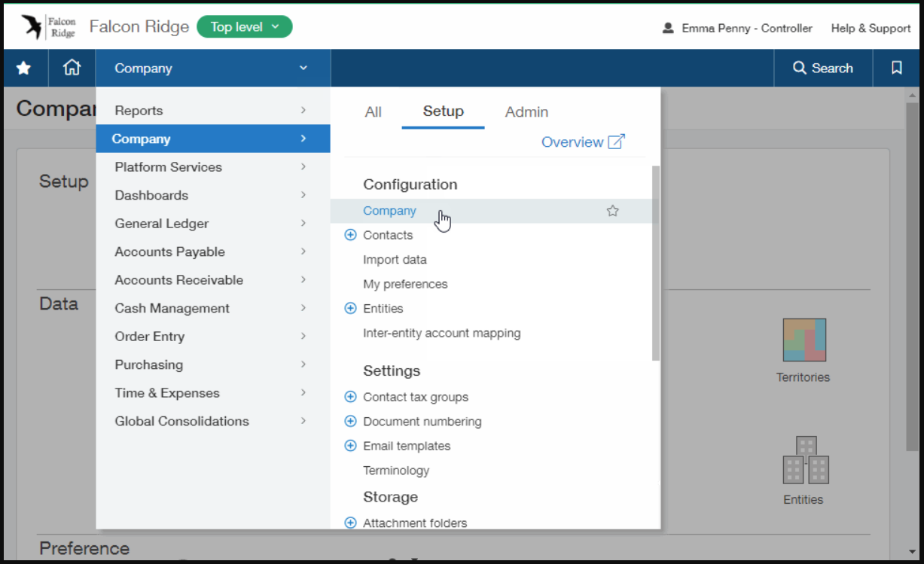The height and width of the screenshot is (564, 924).
Task: Click plus icon beside Email templates
Action: click(x=350, y=446)
